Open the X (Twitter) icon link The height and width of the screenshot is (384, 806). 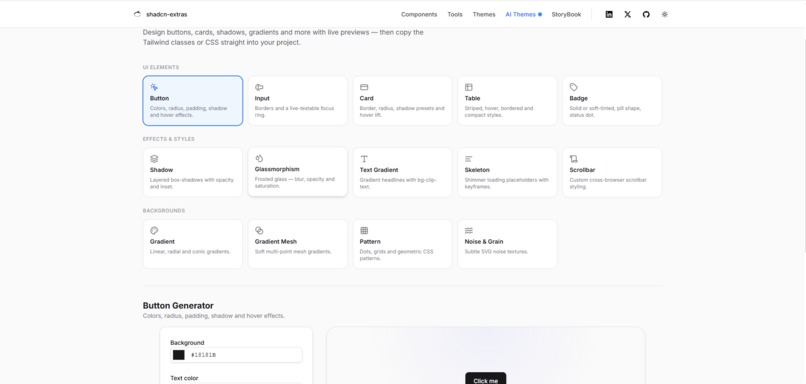[x=628, y=14]
